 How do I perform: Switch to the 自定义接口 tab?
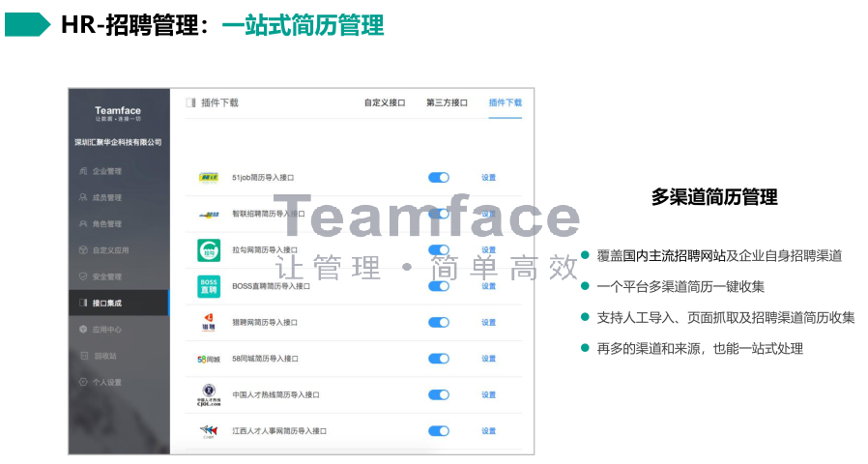[x=385, y=102]
